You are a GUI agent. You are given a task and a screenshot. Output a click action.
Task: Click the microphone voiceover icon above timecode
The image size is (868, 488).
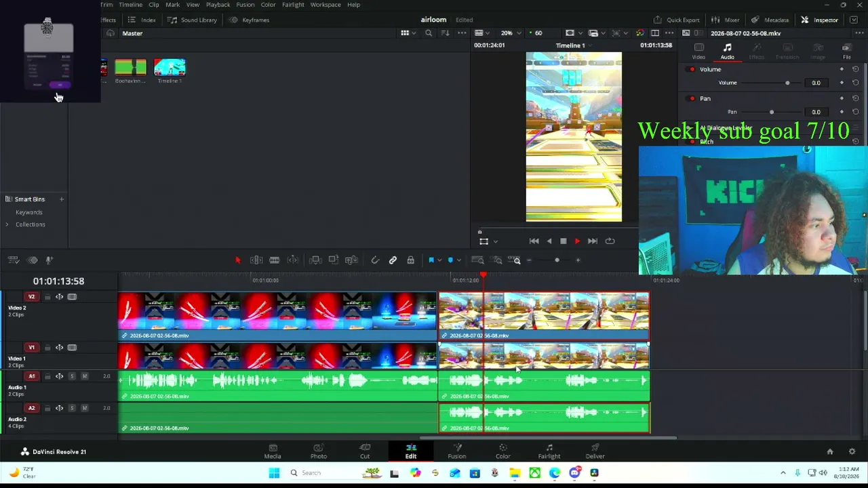coord(49,260)
